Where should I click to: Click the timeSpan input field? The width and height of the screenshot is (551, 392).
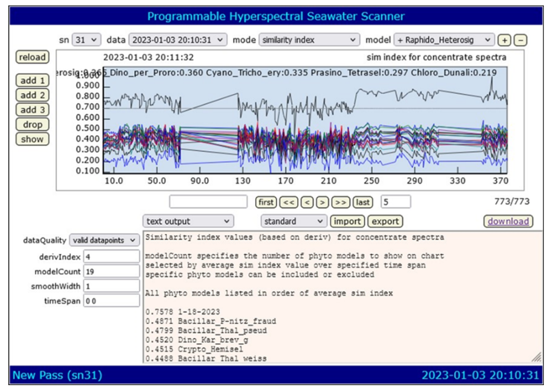point(112,301)
